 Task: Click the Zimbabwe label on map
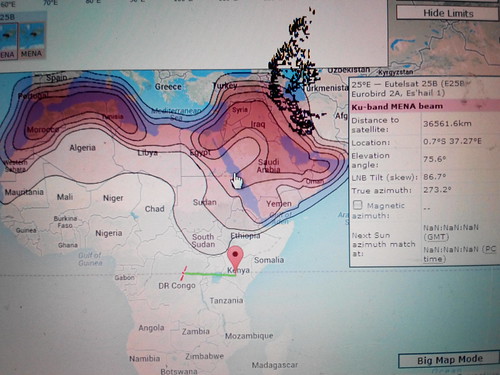(204, 356)
